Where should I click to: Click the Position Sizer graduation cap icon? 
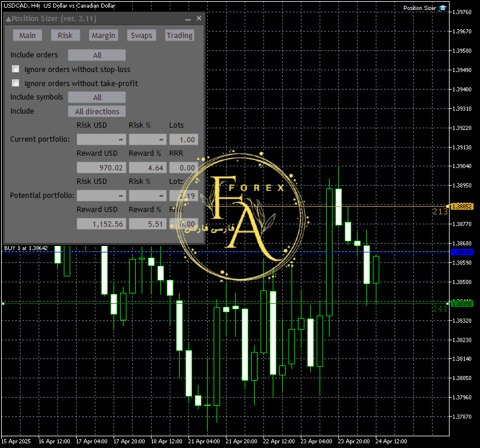(443, 8)
